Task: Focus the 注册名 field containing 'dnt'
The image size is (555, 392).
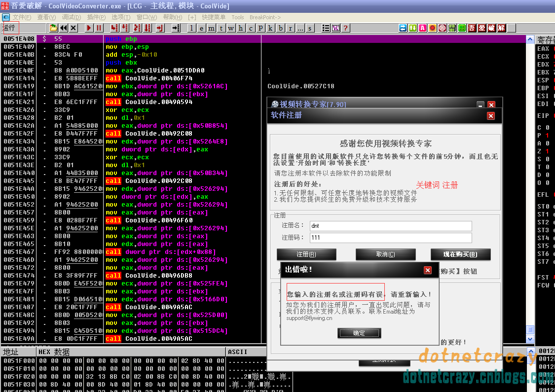Action: pyautogui.click(x=391, y=226)
